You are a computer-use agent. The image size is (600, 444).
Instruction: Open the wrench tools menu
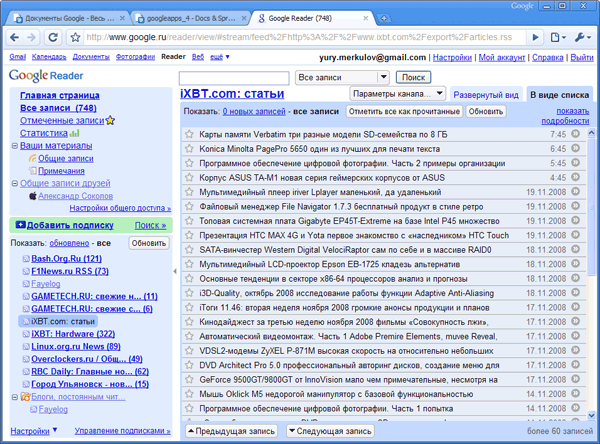tap(583, 37)
